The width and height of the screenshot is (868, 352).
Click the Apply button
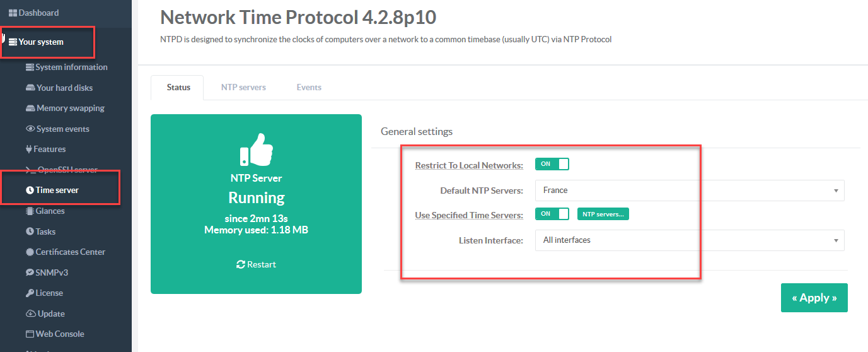pos(814,298)
